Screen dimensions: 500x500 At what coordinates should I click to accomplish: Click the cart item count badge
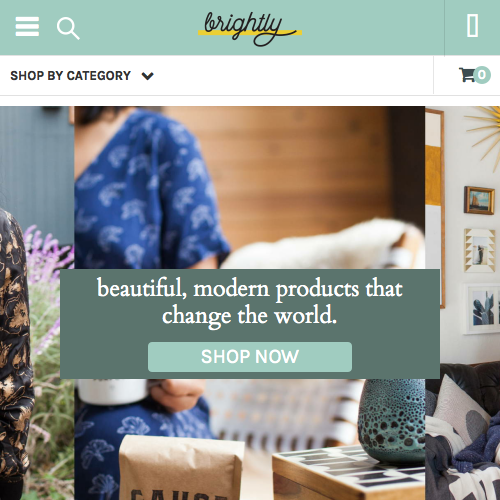[482, 75]
